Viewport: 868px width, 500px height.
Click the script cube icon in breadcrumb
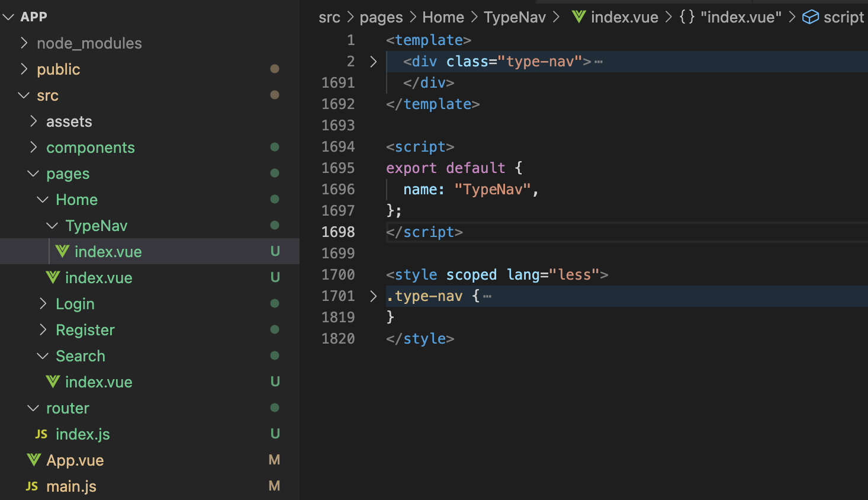(x=810, y=17)
